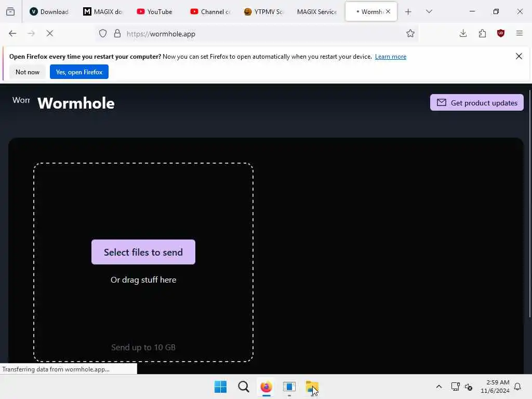532x399 pixels.
Task: Open a new browser tab
Action: [x=408, y=12]
